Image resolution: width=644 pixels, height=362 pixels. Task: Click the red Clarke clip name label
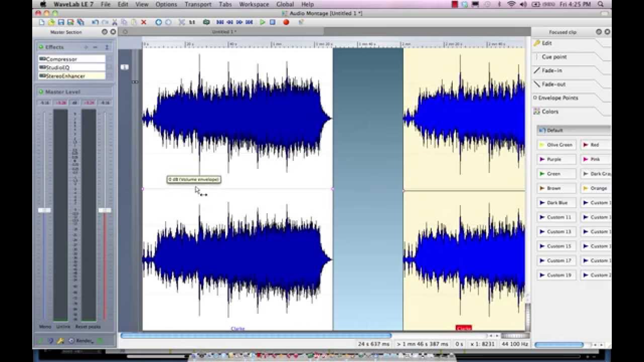pos(463,328)
